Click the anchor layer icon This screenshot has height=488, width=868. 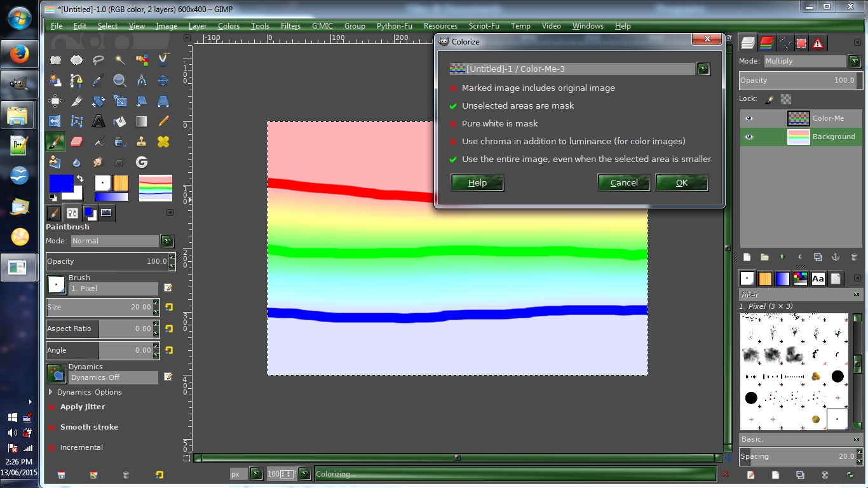(836, 257)
